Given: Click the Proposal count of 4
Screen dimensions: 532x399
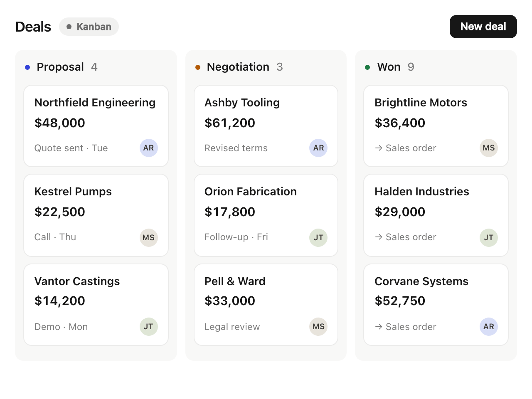Looking at the screenshot, I should [94, 67].
